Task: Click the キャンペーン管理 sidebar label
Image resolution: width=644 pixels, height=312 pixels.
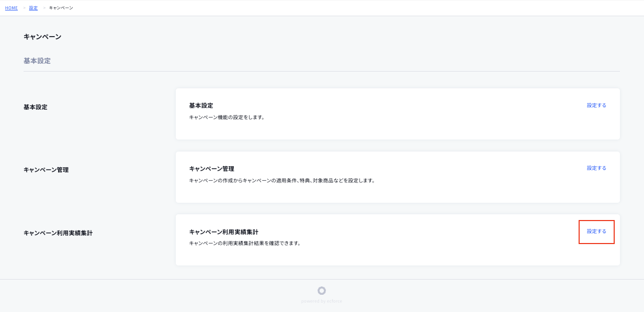Action: pyautogui.click(x=46, y=169)
